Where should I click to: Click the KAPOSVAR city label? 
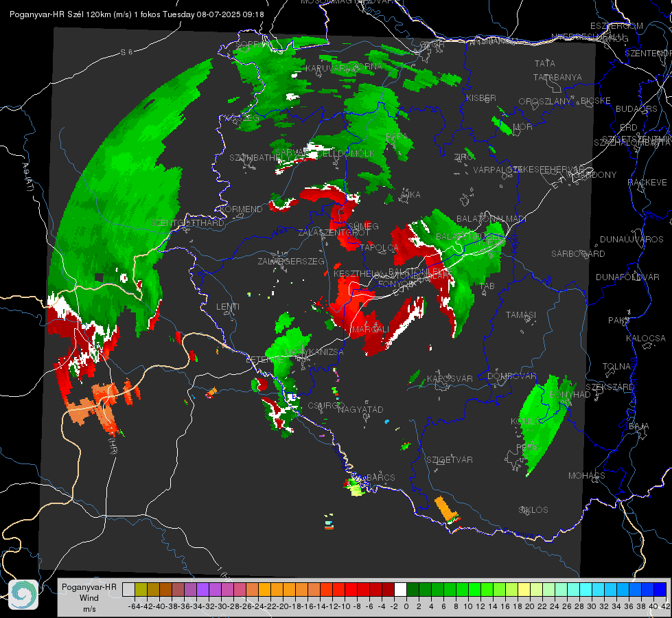(450, 378)
